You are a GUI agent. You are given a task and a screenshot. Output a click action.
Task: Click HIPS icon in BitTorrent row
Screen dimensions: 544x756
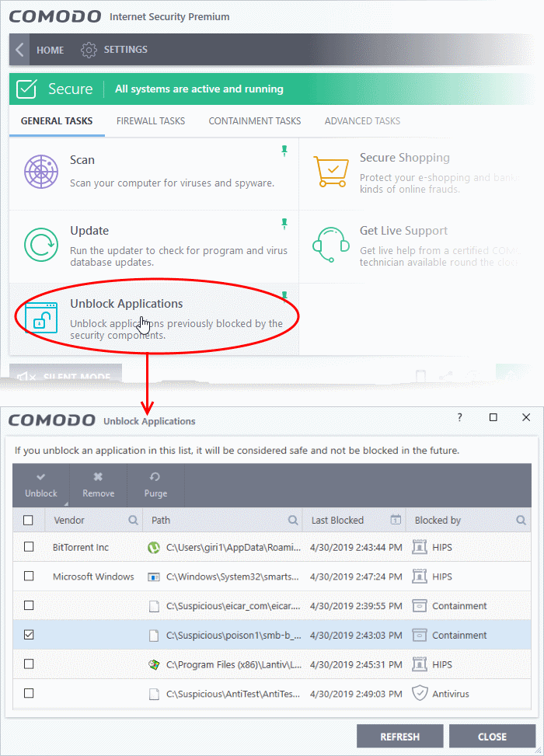[420, 547]
